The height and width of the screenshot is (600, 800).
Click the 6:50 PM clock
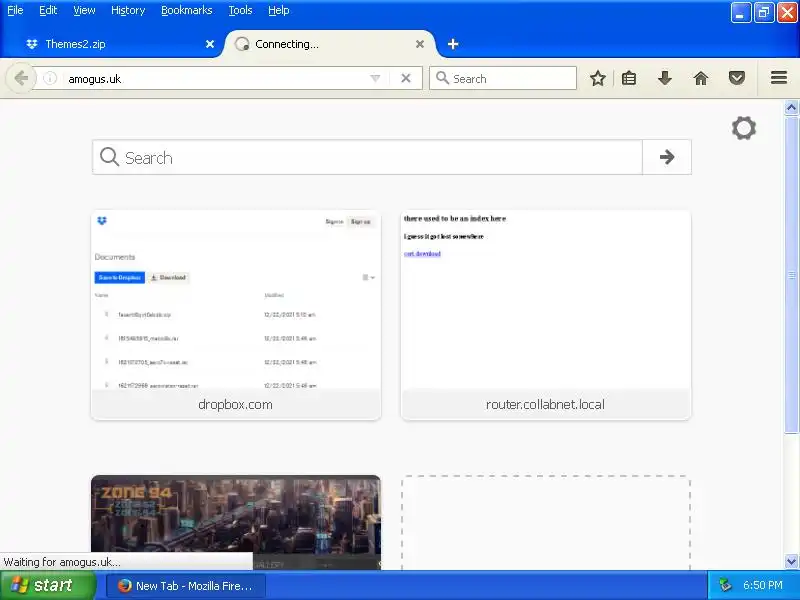point(763,585)
